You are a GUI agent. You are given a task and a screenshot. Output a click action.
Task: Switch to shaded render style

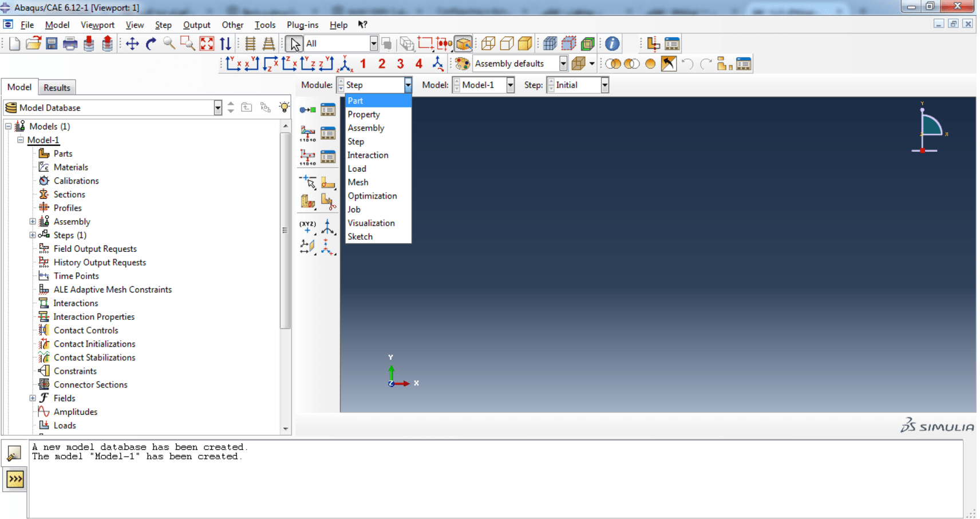coord(525,43)
